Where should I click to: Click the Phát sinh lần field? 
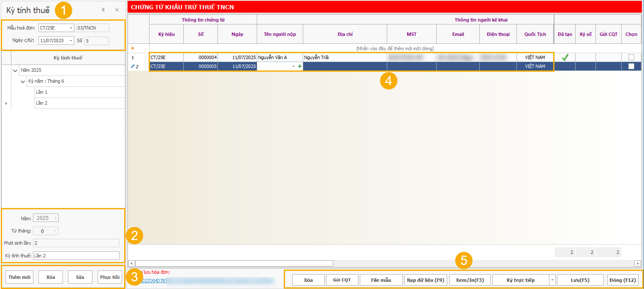click(x=76, y=243)
